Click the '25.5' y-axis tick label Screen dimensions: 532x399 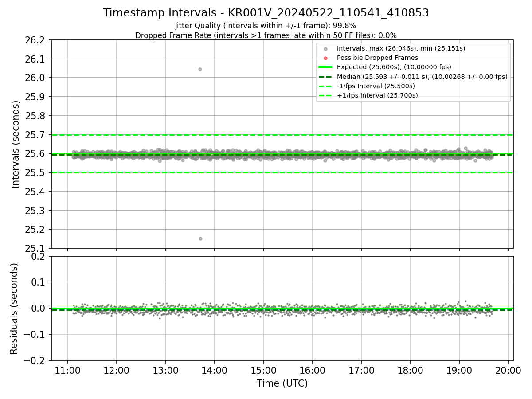pyautogui.click(x=36, y=173)
